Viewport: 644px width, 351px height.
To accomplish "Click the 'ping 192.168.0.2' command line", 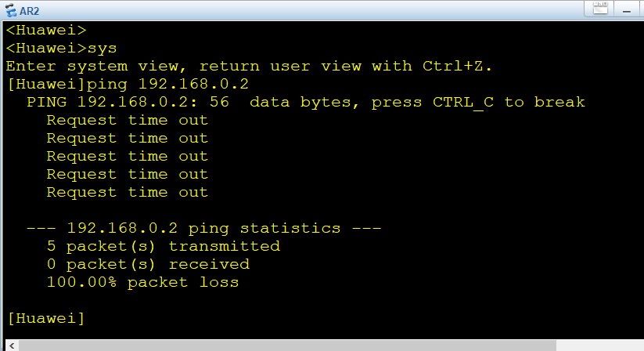I will click(128, 85).
